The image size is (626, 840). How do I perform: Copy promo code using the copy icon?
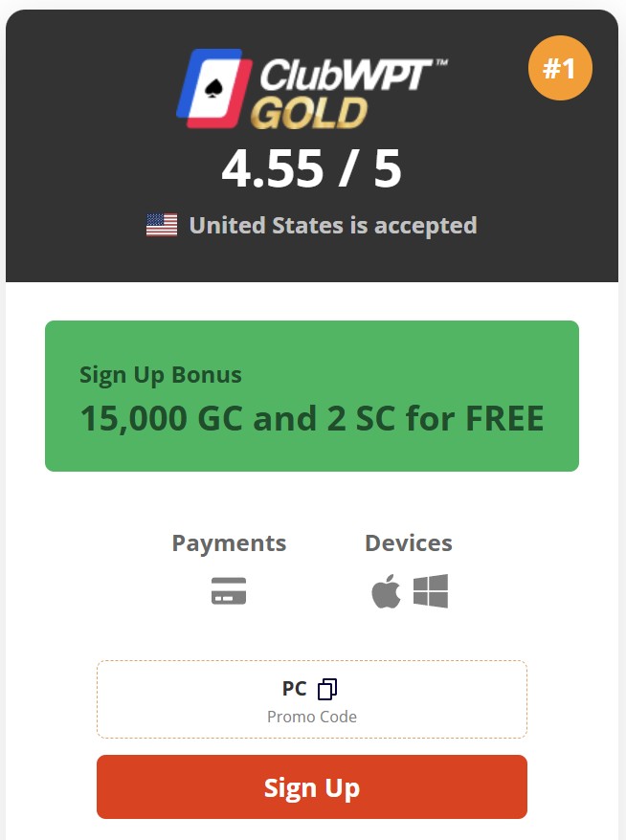(x=327, y=689)
